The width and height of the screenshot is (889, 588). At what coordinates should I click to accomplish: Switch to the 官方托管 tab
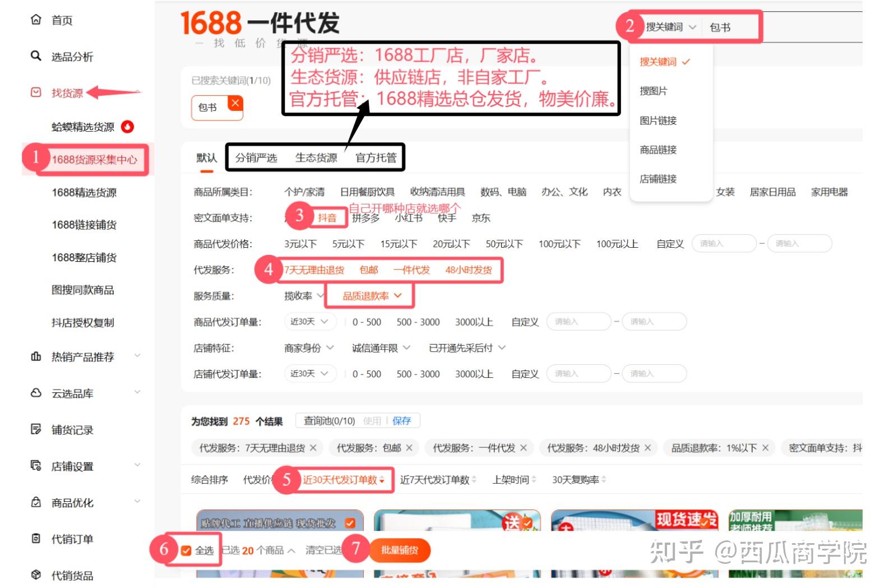tap(376, 158)
